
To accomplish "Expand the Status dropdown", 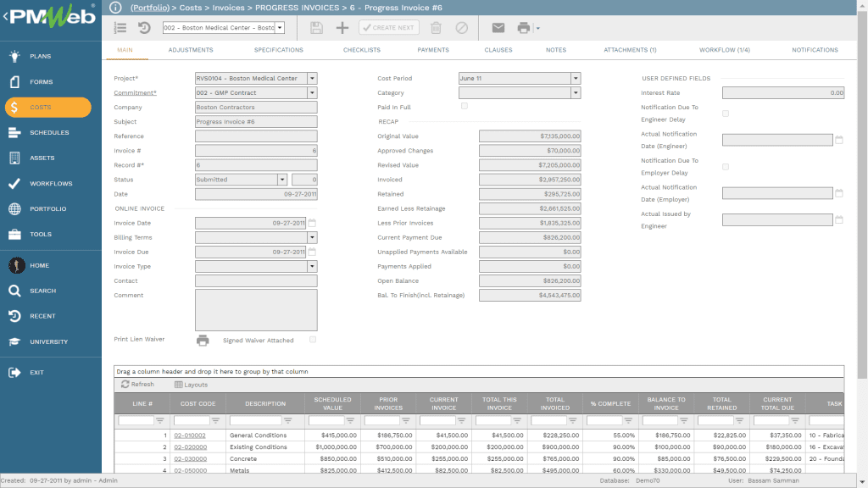I will click(x=282, y=180).
